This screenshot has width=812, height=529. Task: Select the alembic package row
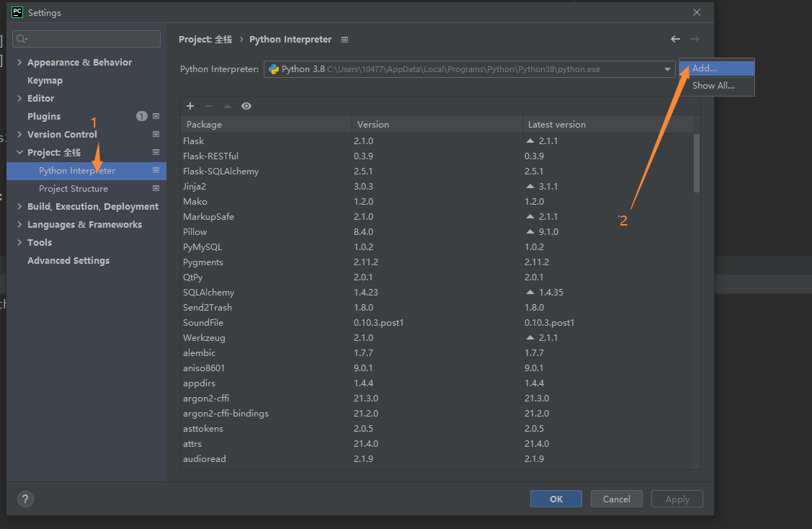pos(437,352)
